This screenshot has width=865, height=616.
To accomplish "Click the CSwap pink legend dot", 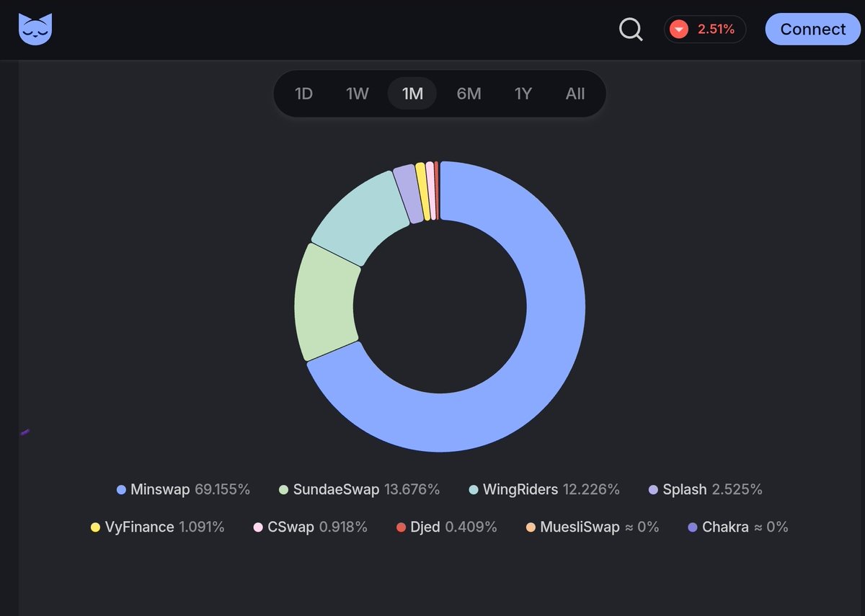I will 258,527.
